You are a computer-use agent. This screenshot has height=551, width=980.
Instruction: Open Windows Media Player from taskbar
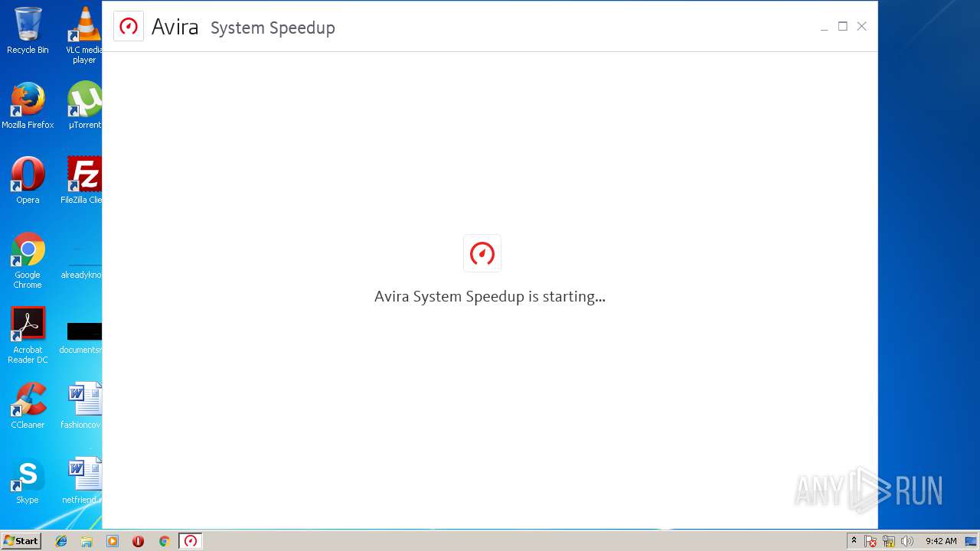pos(113,541)
